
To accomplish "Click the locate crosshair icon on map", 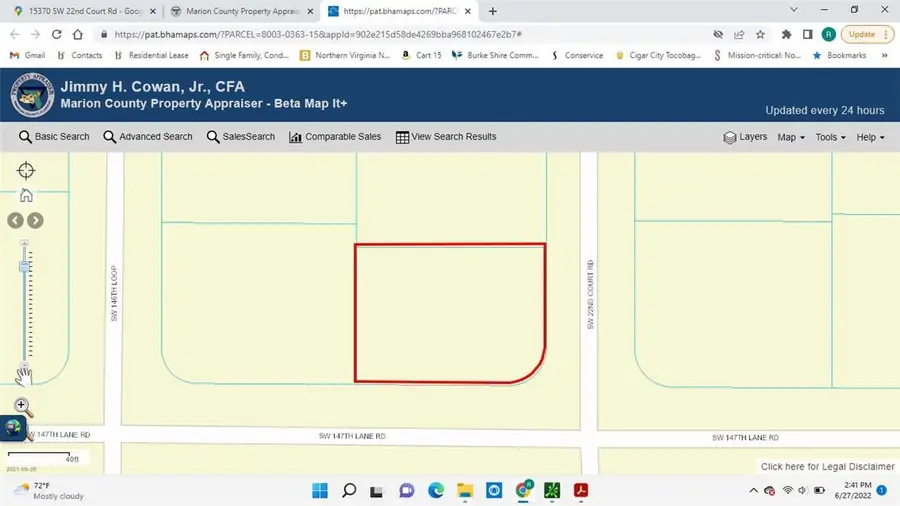I will 26,171.
